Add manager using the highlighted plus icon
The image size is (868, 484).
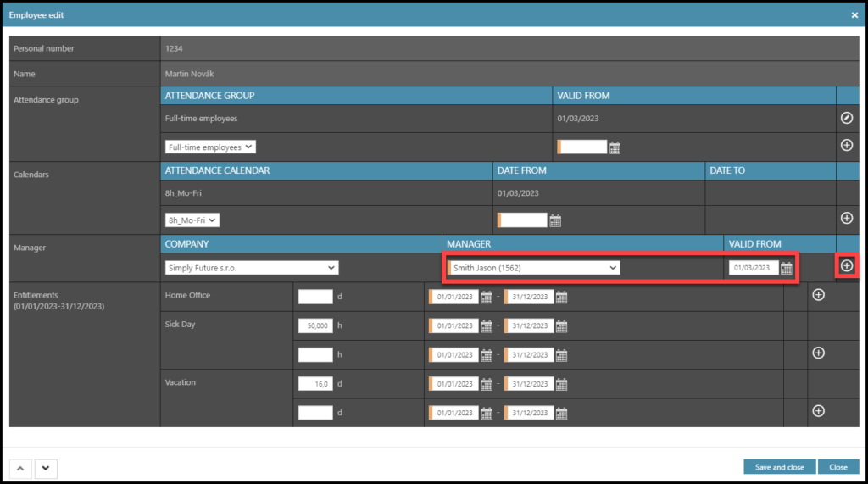coord(846,266)
